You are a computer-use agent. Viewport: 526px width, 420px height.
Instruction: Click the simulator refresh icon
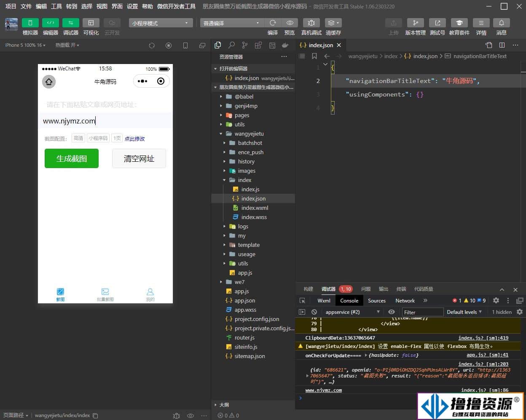pos(152,45)
